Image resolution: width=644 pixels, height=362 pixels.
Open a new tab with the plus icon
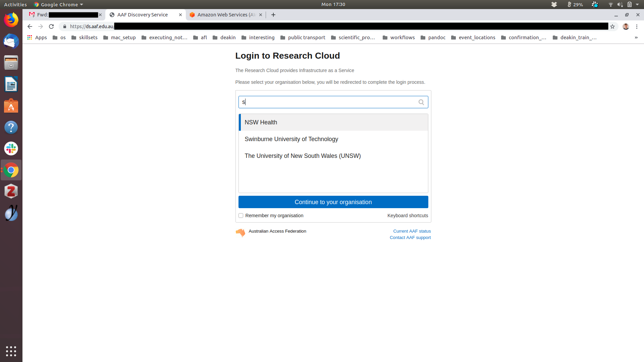tap(273, 15)
